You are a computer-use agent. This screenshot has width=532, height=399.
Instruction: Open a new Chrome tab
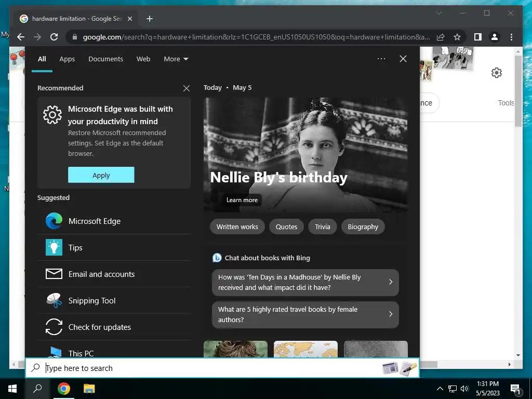pos(150,19)
